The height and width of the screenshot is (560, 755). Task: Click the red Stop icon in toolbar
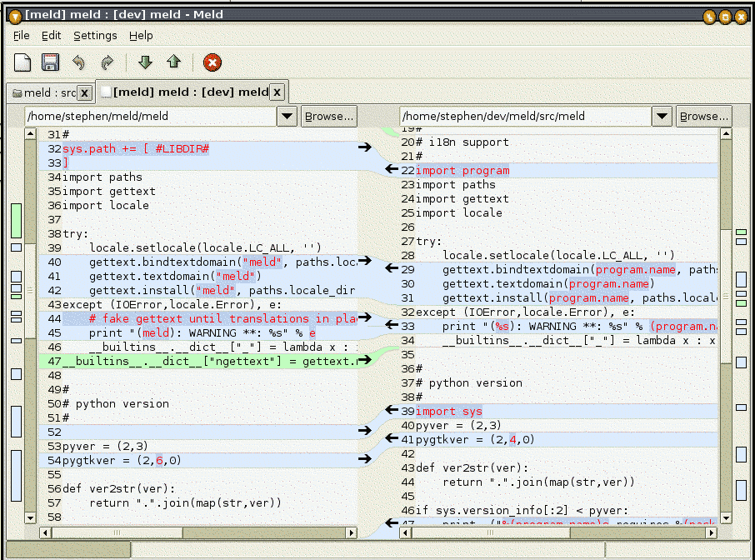pos(212,62)
